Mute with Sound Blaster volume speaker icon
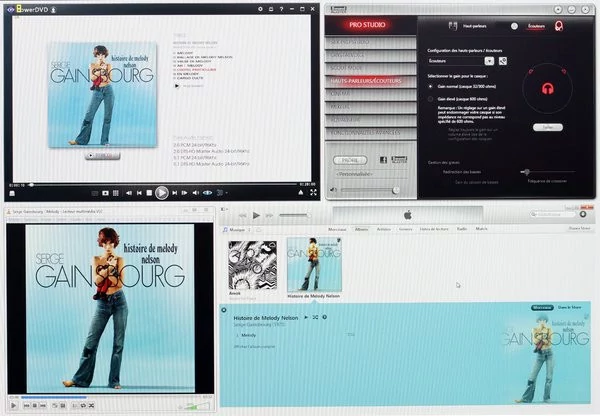The image size is (600, 416). tap(333, 190)
